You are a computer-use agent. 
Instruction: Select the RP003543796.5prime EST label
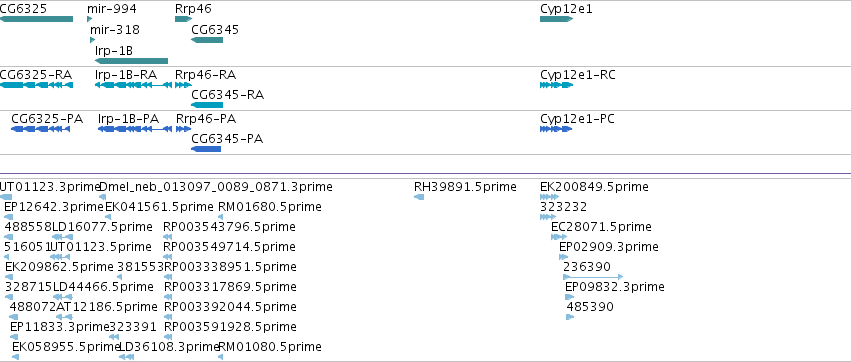pos(230,226)
